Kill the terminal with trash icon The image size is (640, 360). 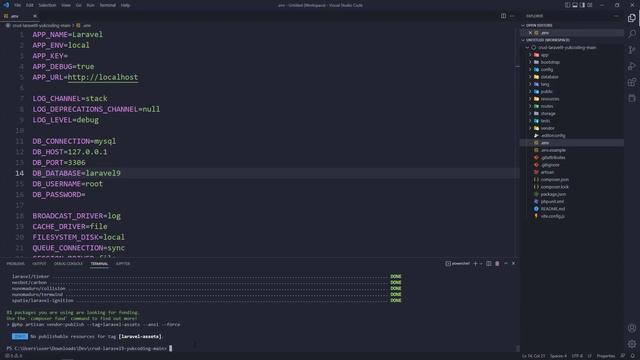pyautogui.click(x=497, y=264)
